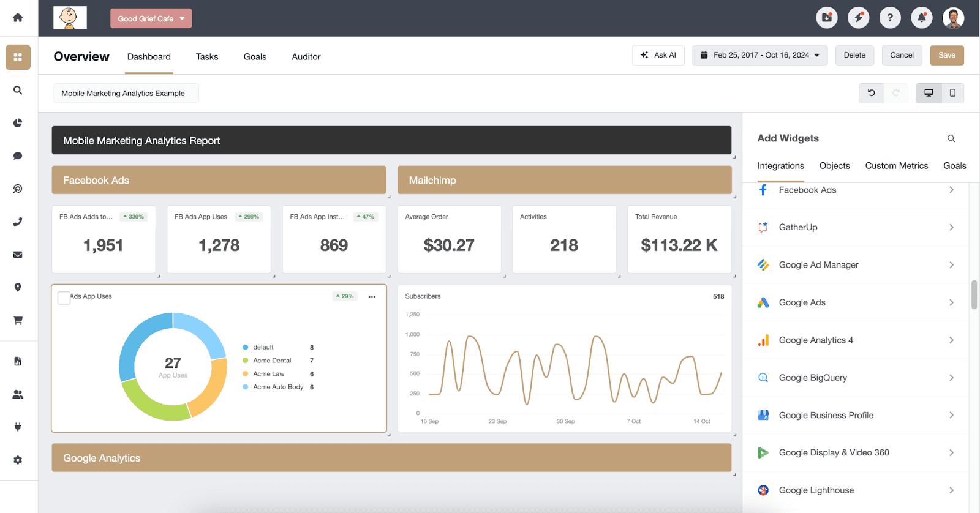Select the Google Analytics section header
This screenshot has height=513, width=980.
pyautogui.click(x=391, y=458)
